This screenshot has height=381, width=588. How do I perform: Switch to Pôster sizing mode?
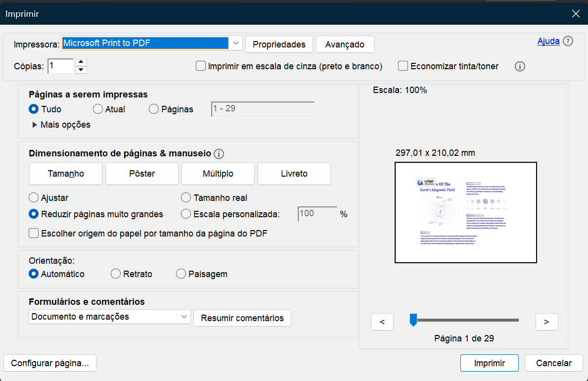coord(141,174)
